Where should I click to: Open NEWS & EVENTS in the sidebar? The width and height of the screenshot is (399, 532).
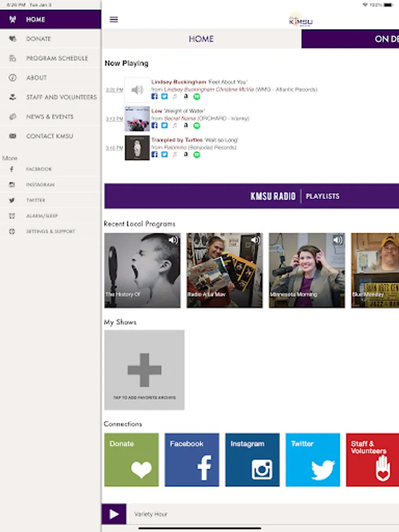(50, 116)
